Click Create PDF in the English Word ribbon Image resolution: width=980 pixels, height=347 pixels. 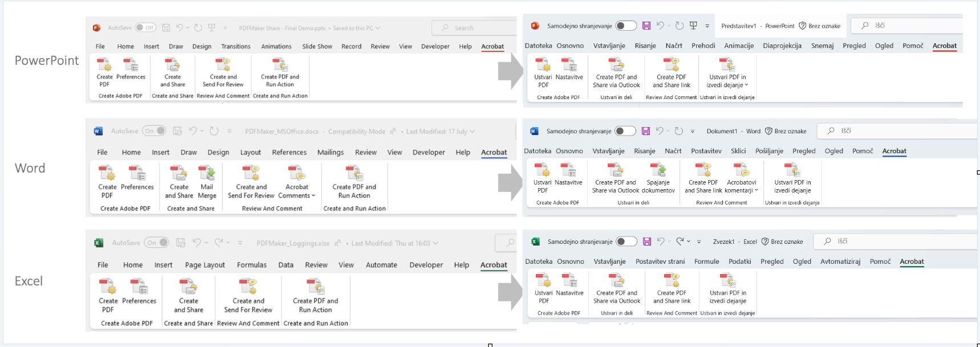click(107, 182)
